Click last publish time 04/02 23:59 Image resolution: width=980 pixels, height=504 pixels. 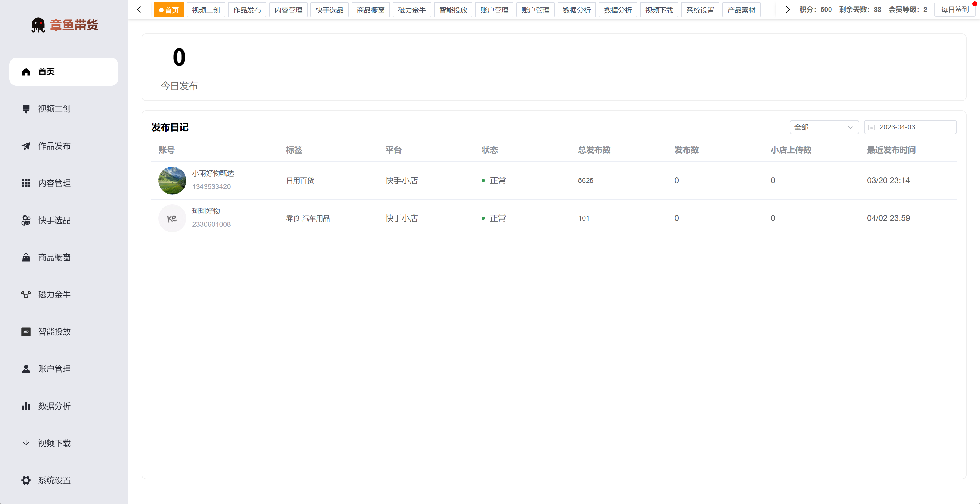(x=888, y=218)
